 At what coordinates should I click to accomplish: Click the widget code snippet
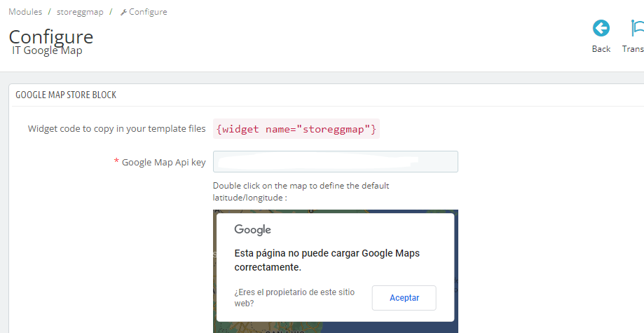(296, 129)
